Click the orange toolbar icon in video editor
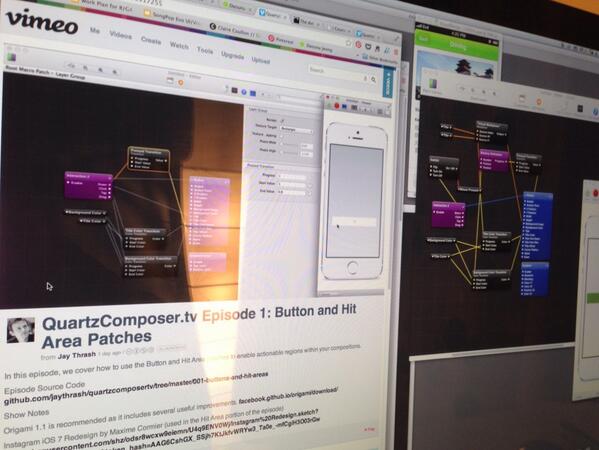599x450 pixels. (x=181, y=83)
